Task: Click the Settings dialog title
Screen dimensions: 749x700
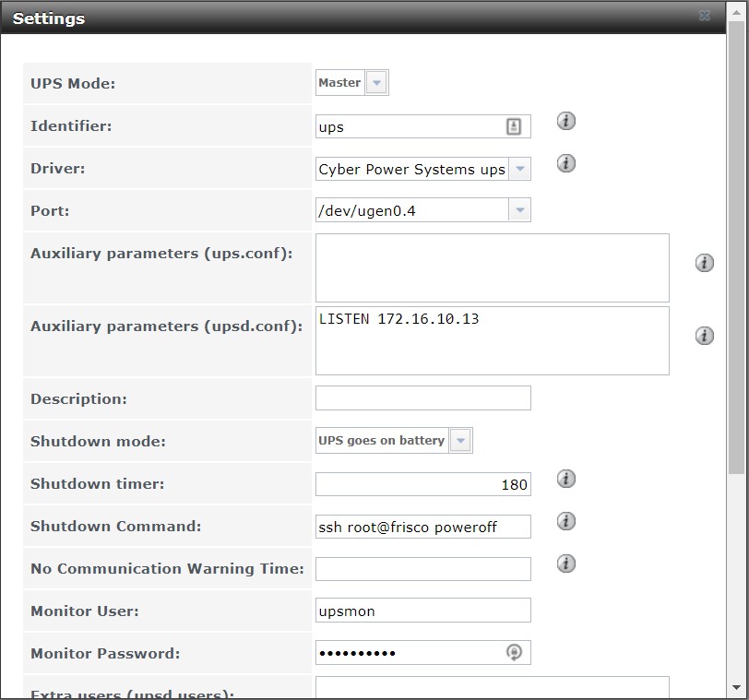Action: pyautogui.click(x=49, y=18)
